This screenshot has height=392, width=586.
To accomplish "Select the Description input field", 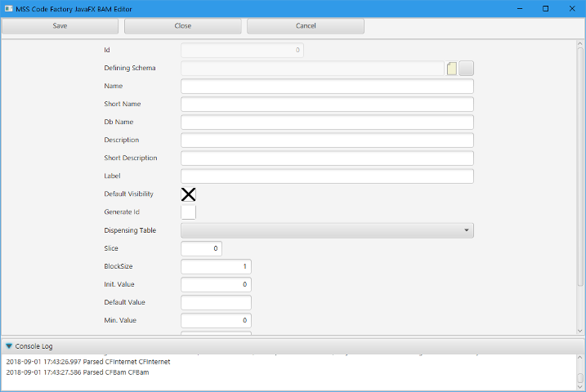I will (327, 140).
